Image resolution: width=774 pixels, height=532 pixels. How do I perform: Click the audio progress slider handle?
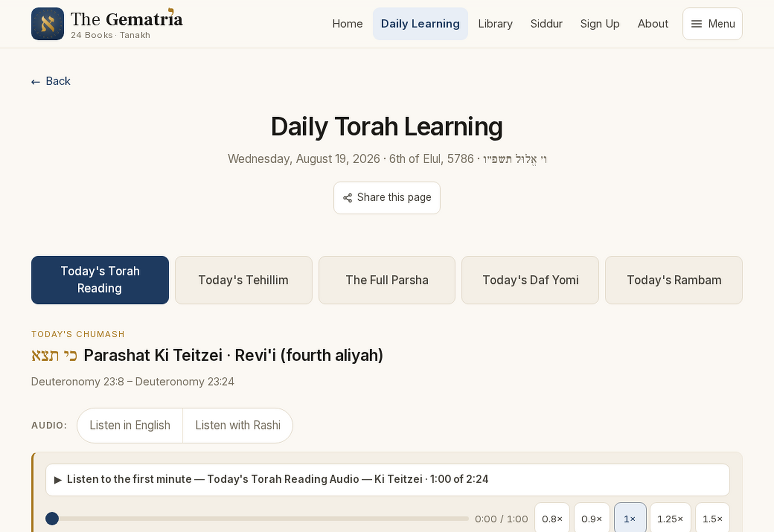click(x=52, y=519)
